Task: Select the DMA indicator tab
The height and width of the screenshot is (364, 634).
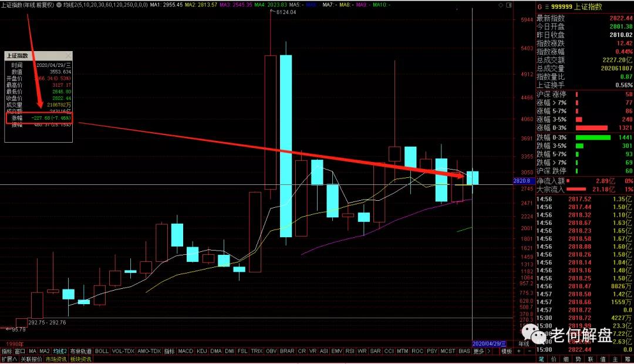Action: tap(216, 351)
